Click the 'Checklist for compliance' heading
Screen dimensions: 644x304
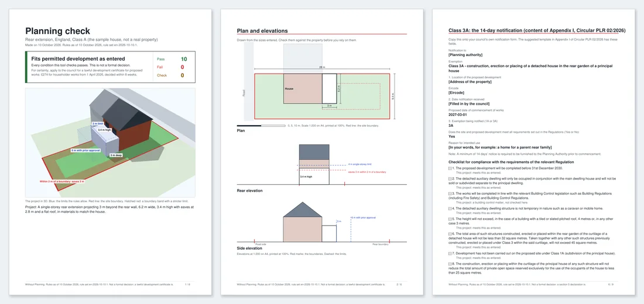click(x=511, y=162)
